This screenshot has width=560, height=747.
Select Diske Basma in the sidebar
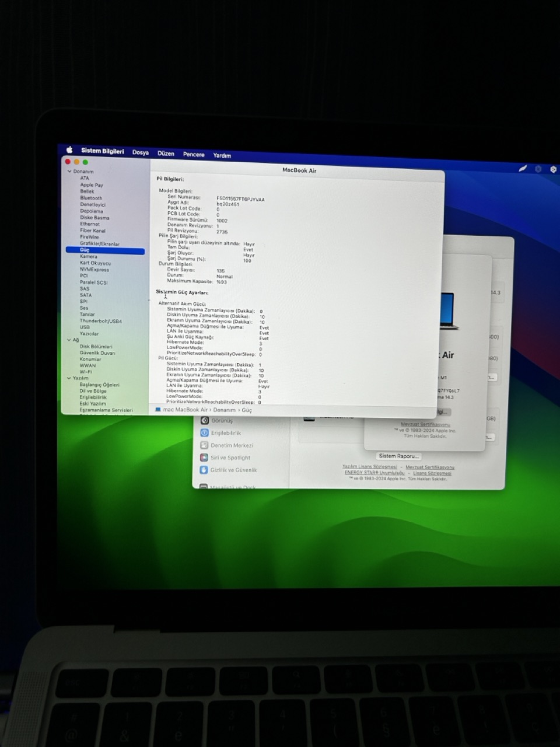click(x=94, y=217)
